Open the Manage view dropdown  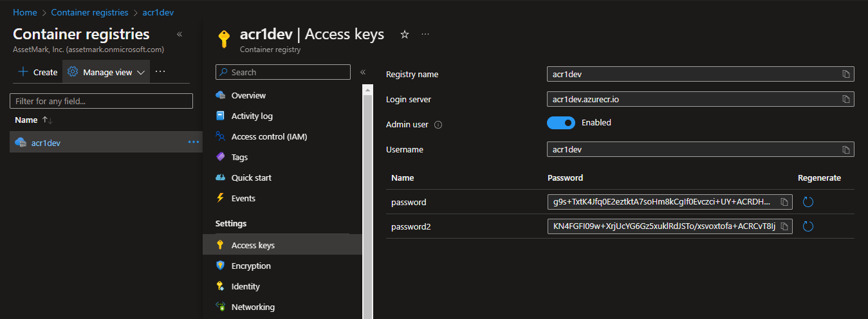point(106,72)
